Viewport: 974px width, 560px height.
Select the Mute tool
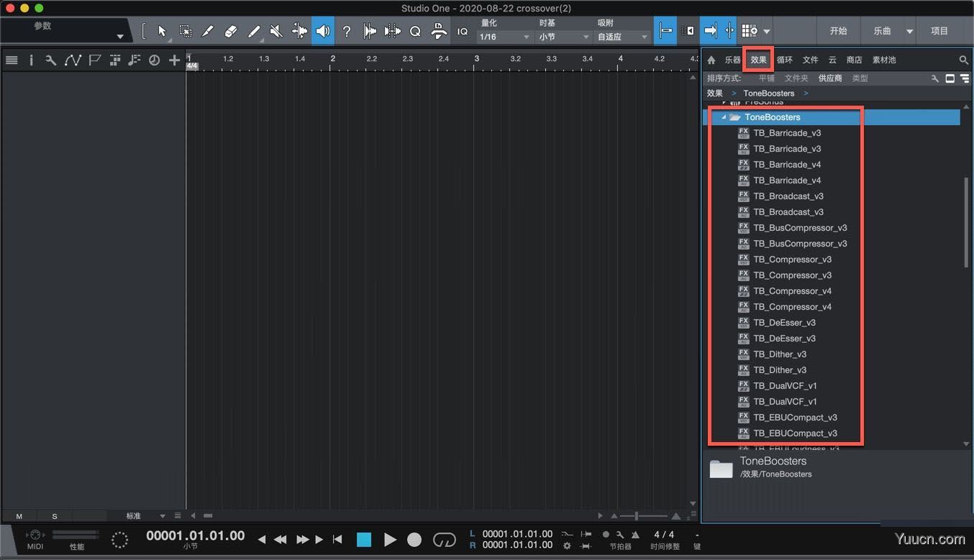tap(276, 31)
